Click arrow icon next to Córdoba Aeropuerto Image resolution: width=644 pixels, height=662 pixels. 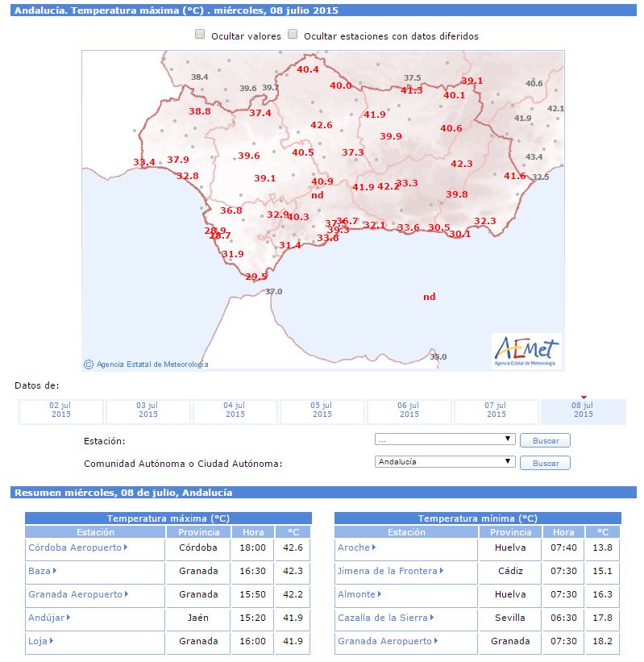[x=127, y=548]
